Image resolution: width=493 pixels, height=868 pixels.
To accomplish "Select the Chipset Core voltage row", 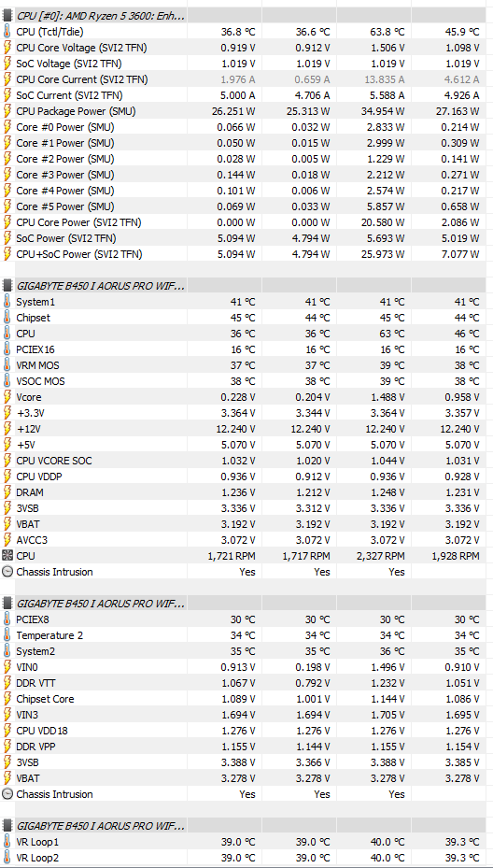I will pyautogui.click(x=246, y=699).
